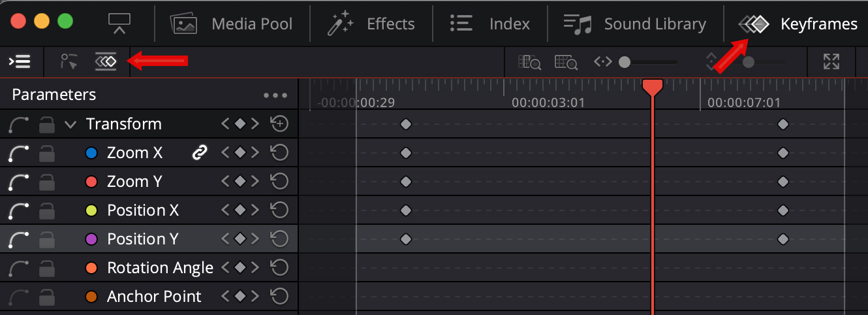Show the Effects panel
Viewport: 868px width, 315px height.
click(371, 24)
